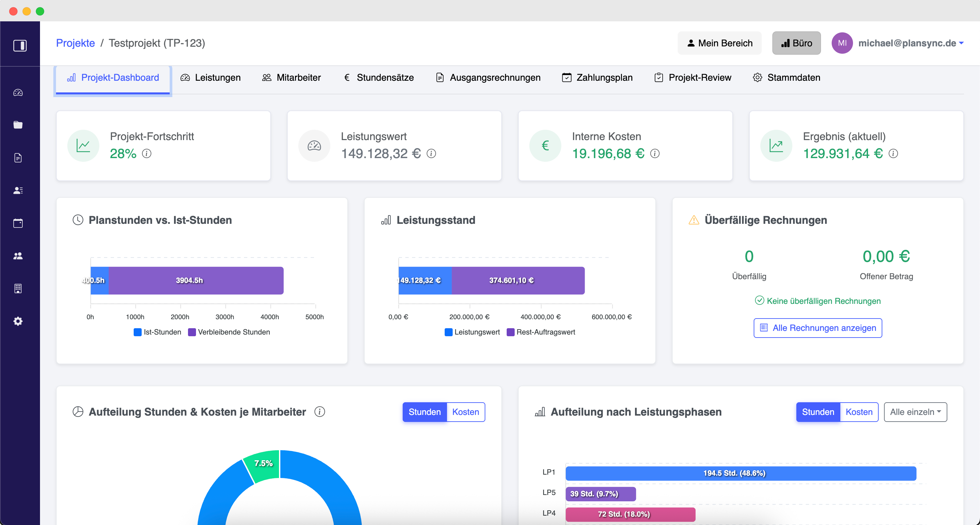Open the calendar icon in the sidebar
Image resolution: width=980 pixels, height=525 pixels.
click(x=18, y=223)
